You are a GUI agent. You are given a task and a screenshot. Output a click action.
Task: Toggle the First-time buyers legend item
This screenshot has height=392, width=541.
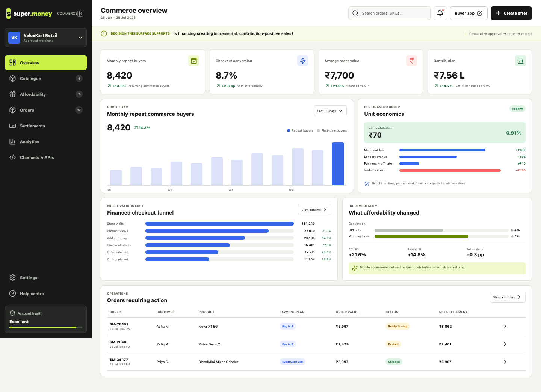pyautogui.click(x=332, y=131)
